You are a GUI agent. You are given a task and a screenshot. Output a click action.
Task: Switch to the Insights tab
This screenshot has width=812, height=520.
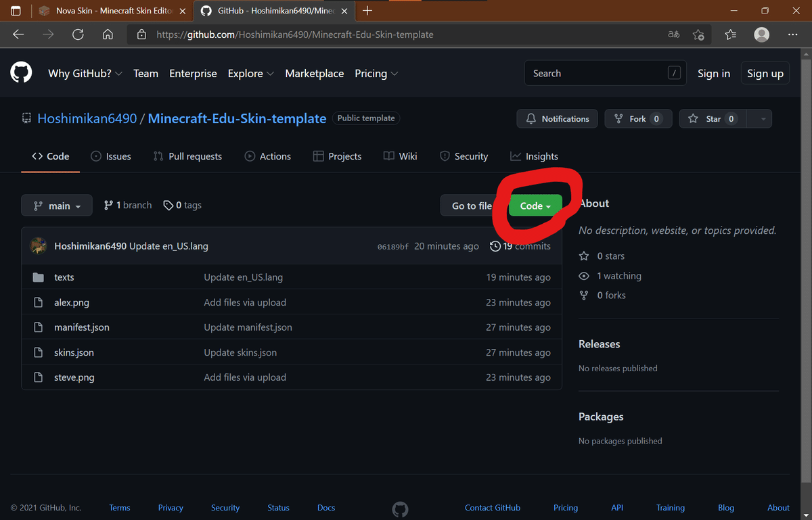click(x=535, y=156)
